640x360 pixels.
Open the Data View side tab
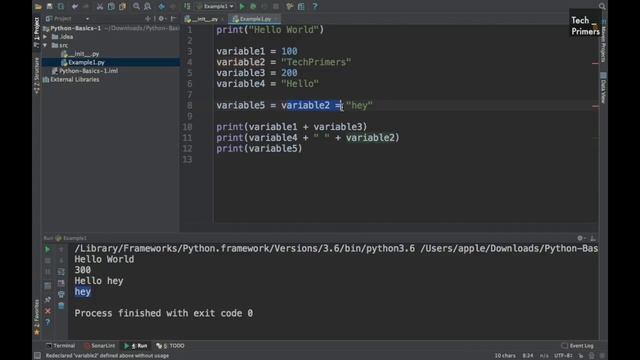603,88
